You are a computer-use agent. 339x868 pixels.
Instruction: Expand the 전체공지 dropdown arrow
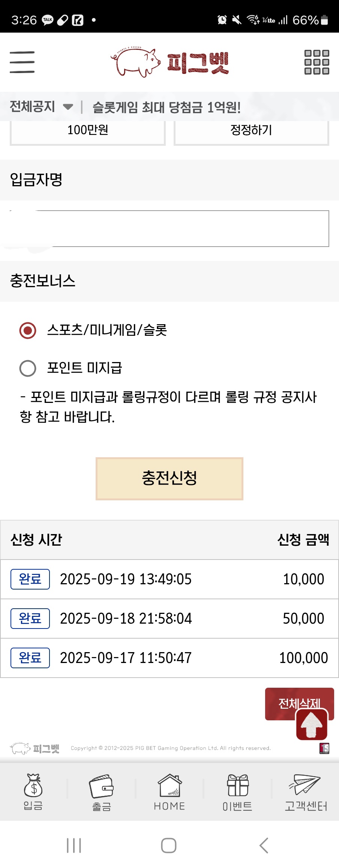(68, 107)
